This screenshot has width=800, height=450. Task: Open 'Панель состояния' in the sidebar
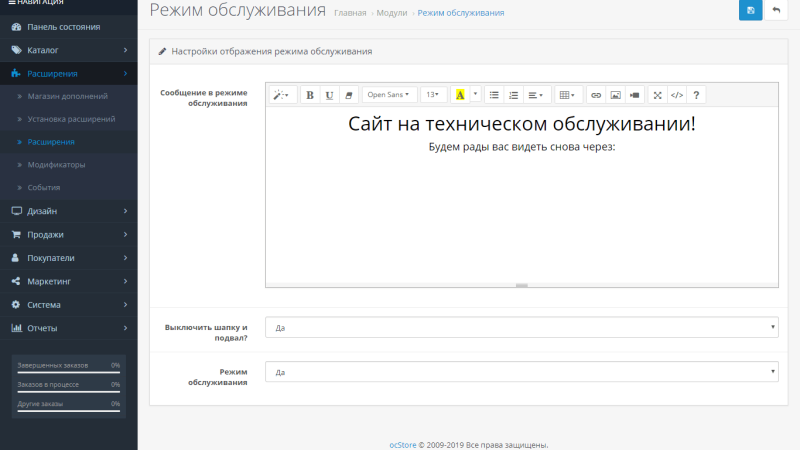tap(68, 27)
